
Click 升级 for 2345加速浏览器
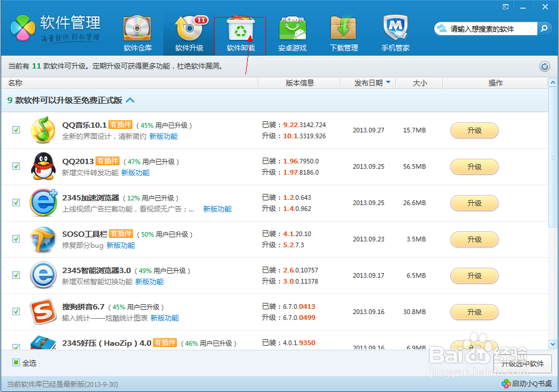coord(474,203)
